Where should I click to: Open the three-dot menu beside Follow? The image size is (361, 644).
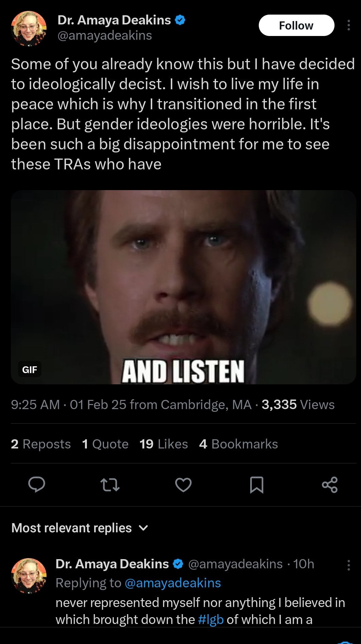coord(348,25)
